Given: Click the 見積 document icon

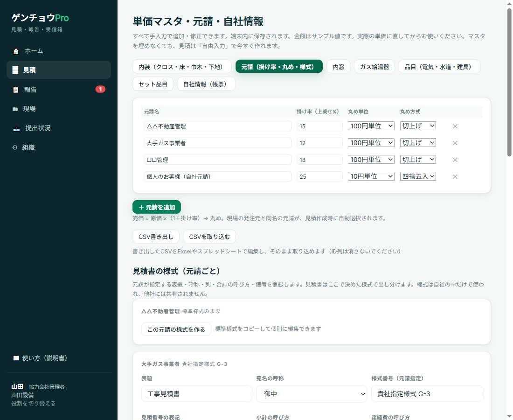Looking at the screenshot, I should [15, 70].
